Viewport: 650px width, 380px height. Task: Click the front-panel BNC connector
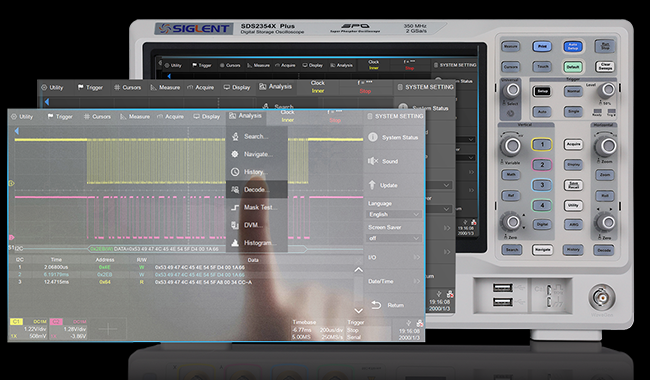click(601, 297)
